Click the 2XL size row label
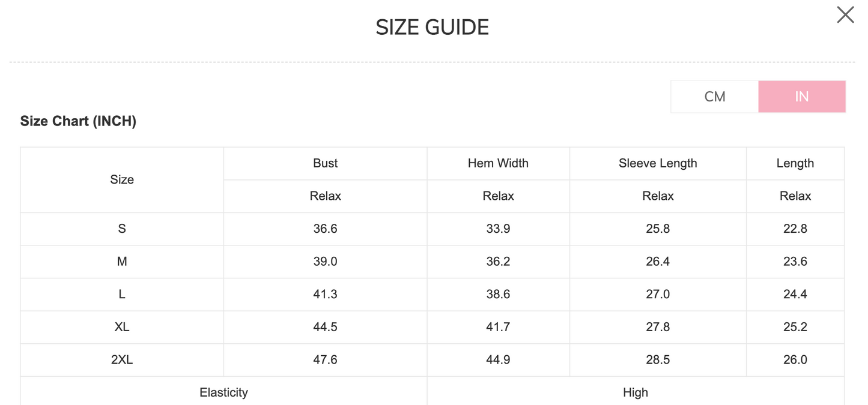The height and width of the screenshot is (405, 868). pos(122,359)
